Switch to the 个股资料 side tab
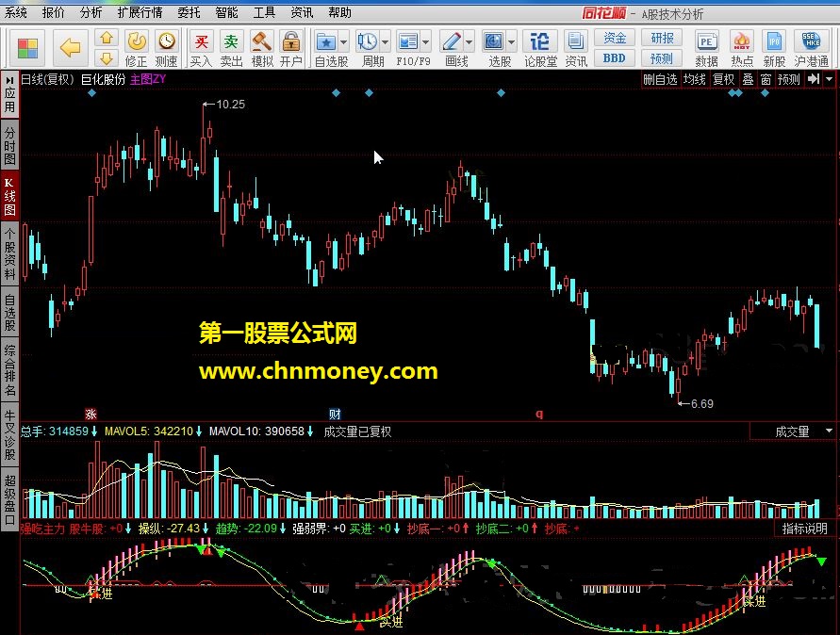 click(9, 253)
